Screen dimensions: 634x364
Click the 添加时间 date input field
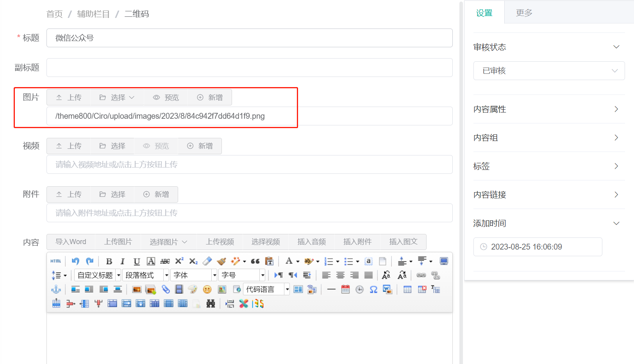tap(538, 246)
